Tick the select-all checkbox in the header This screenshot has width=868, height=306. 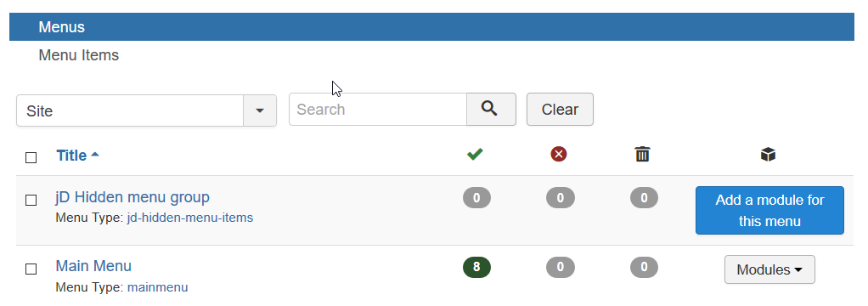[x=31, y=157]
